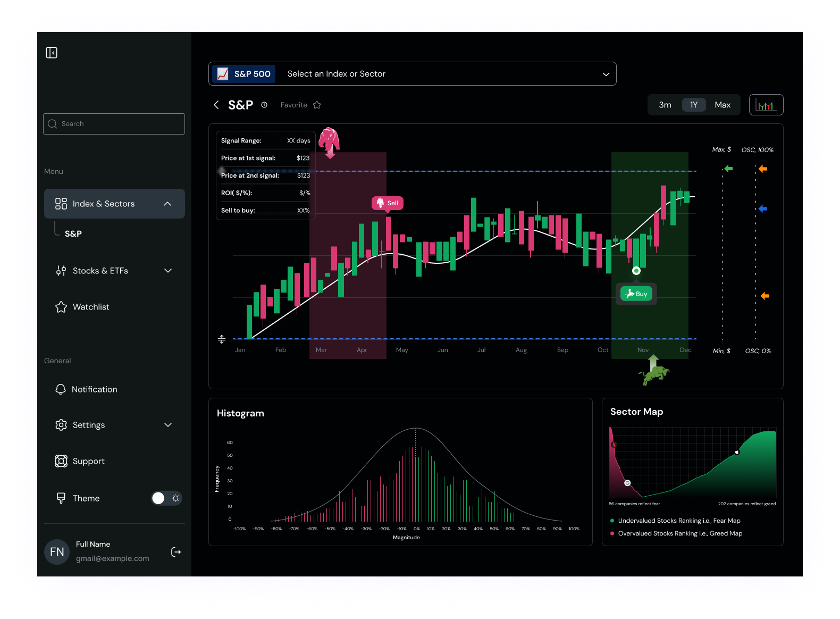Click the Support lifebuoy icon
This screenshot has width=840, height=619.
[61, 461]
